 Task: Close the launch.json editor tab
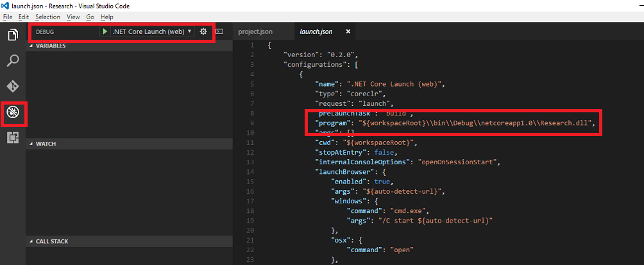348,31
